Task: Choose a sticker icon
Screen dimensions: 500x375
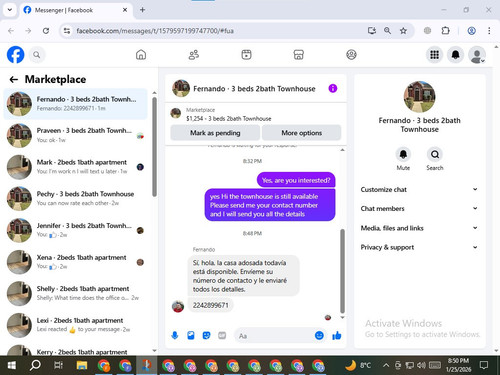Action: (x=206, y=335)
